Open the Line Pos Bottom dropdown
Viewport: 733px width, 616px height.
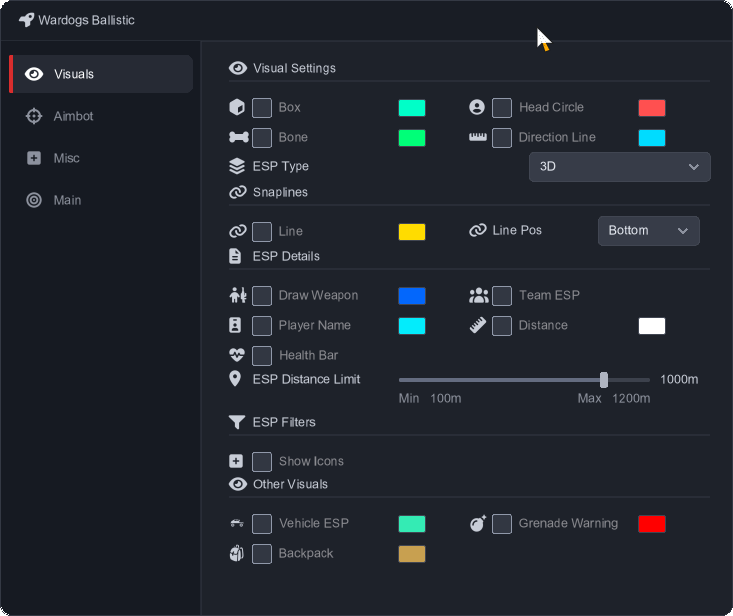point(648,230)
